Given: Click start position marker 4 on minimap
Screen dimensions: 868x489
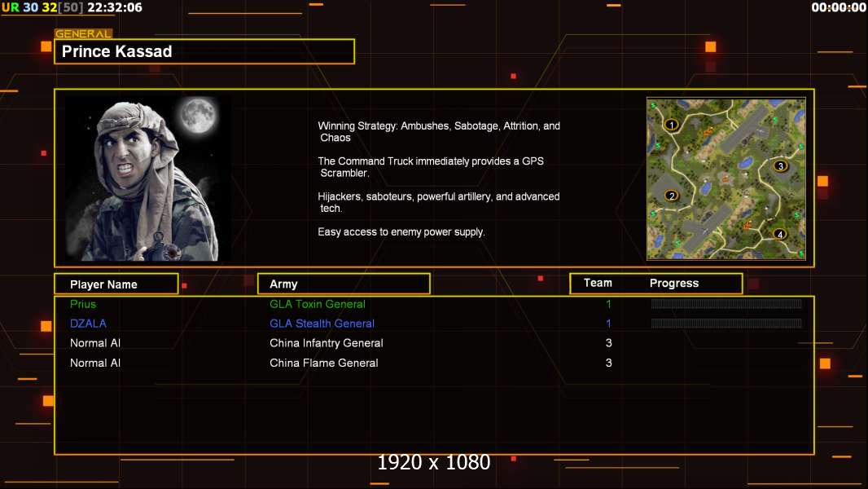Looking at the screenshot, I should (x=780, y=234).
